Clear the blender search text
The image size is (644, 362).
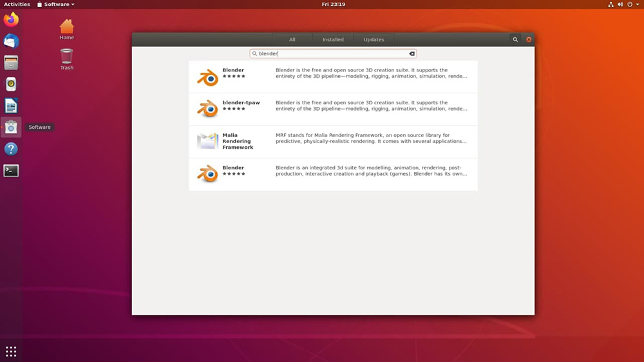pos(412,53)
